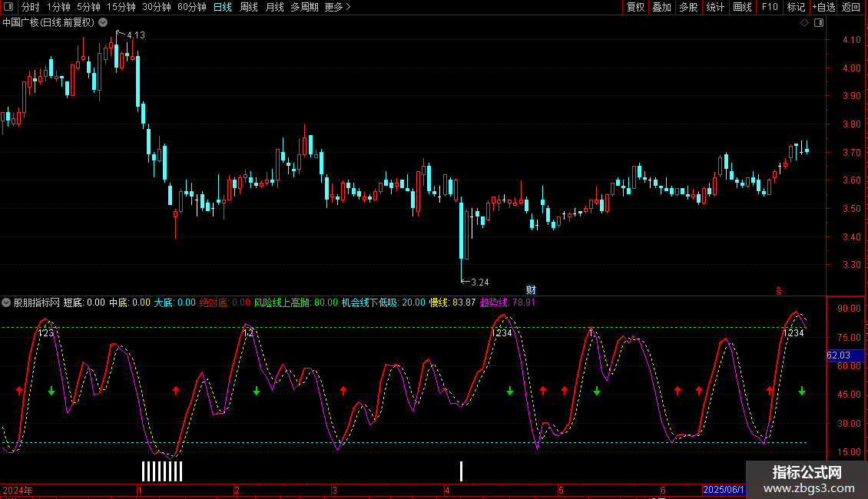Switch to 分时 intraday view
Image resolution: width=868 pixels, height=499 pixels.
31,7
